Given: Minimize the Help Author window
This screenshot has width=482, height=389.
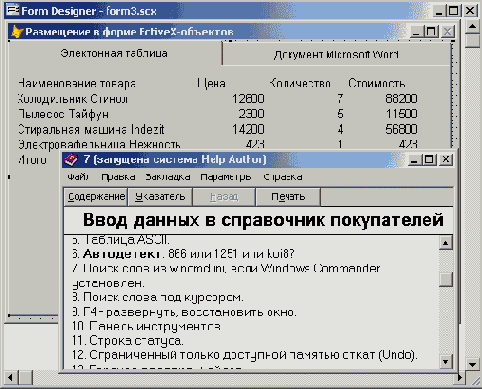Looking at the screenshot, I should click(x=414, y=160).
